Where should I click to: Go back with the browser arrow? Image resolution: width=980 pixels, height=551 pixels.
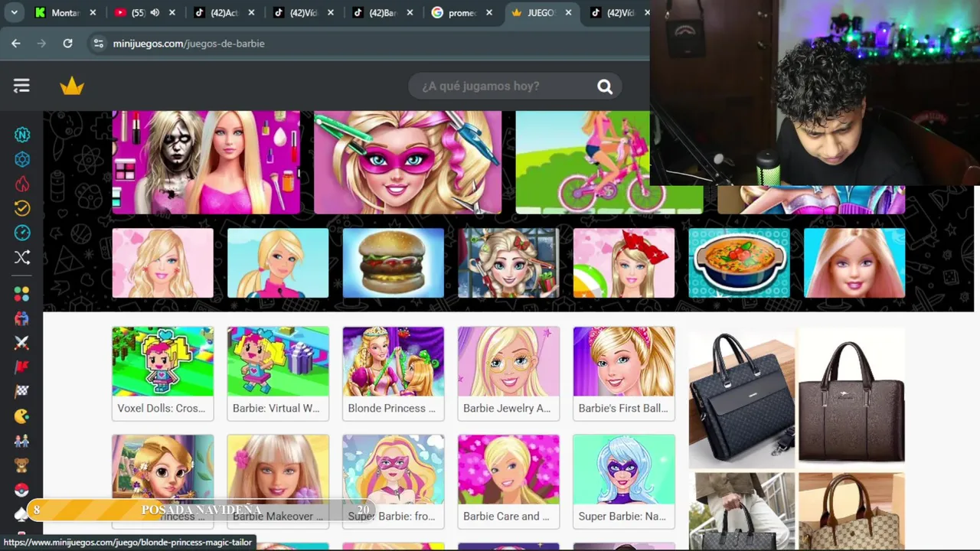pyautogui.click(x=16, y=44)
